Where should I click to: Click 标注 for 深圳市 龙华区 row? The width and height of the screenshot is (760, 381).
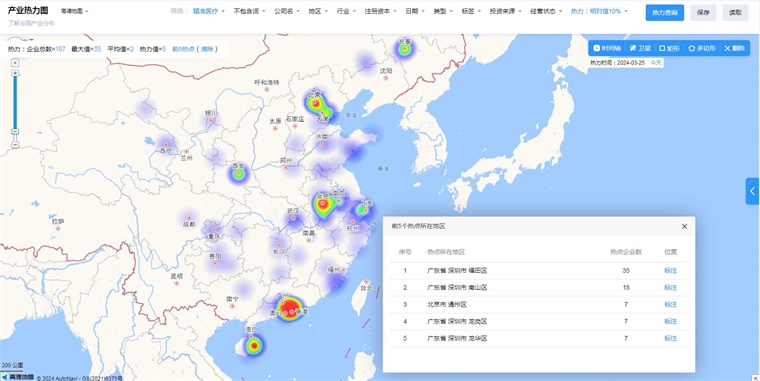point(670,338)
